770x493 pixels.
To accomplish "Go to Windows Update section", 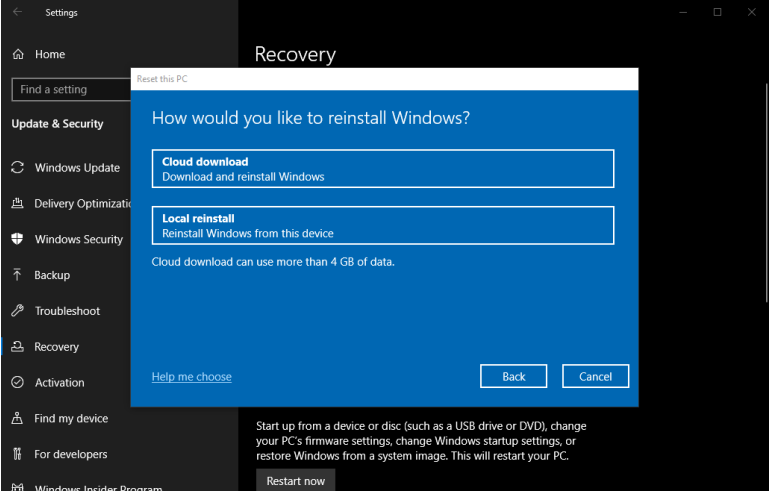I will pyautogui.click(x=77, y=167).
